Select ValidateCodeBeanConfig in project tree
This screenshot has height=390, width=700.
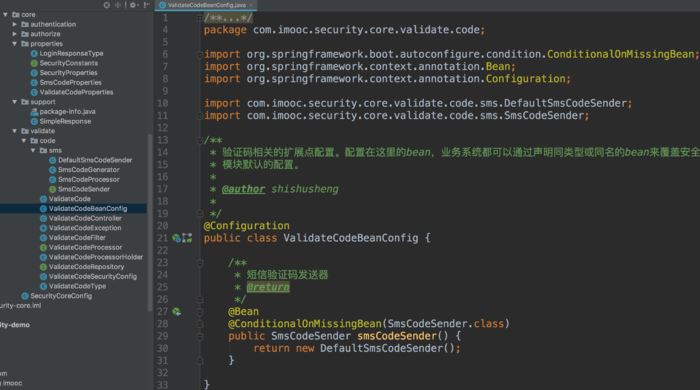point(83,208)
